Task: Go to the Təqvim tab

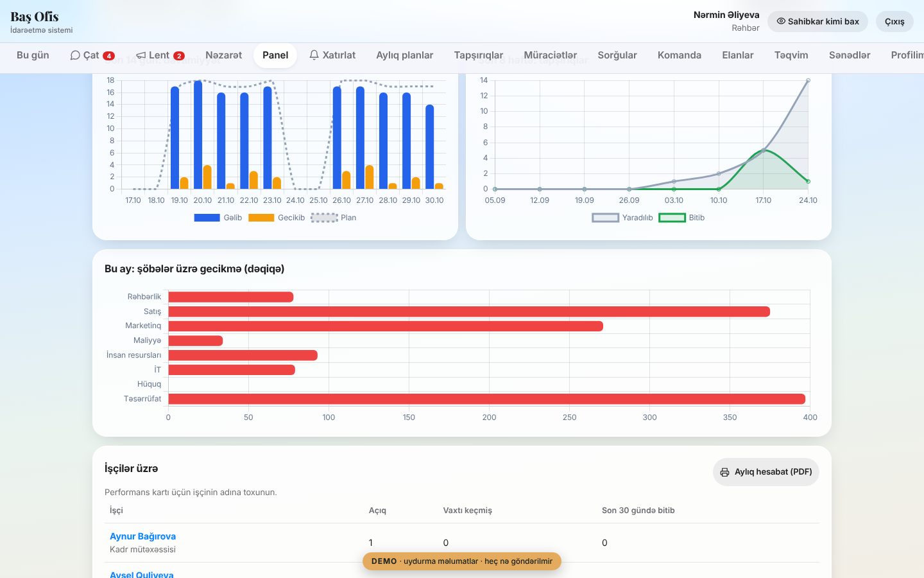Action: 791,55
